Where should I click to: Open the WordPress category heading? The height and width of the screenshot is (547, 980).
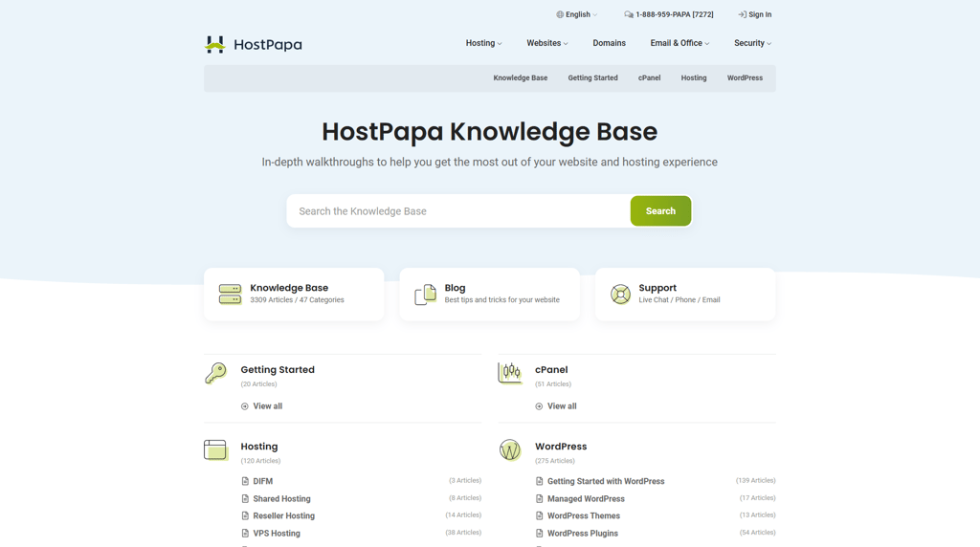561,447
